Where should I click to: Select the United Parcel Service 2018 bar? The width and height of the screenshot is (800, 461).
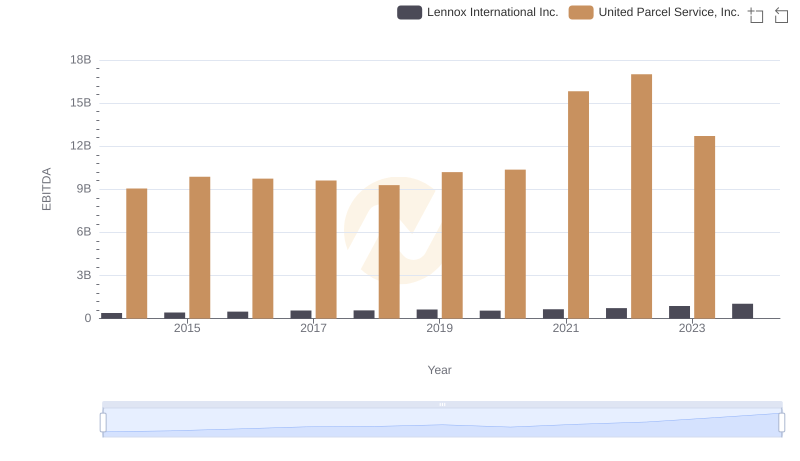coord(389,251)
